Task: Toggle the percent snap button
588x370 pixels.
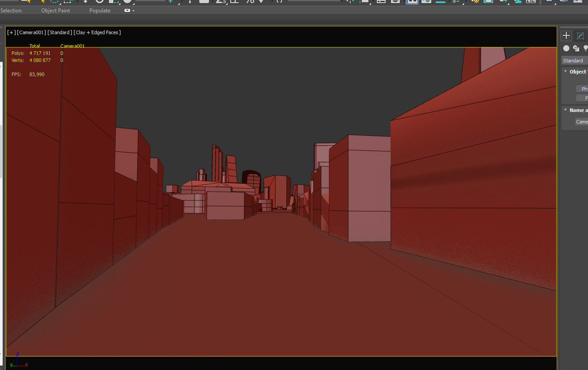Action: click(x=250, y=2)
